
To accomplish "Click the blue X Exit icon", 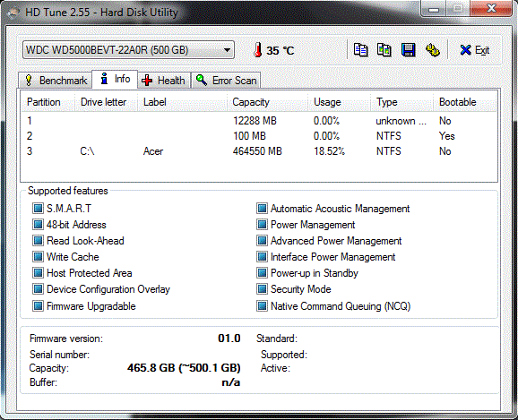I will click(x=465, y=50).
